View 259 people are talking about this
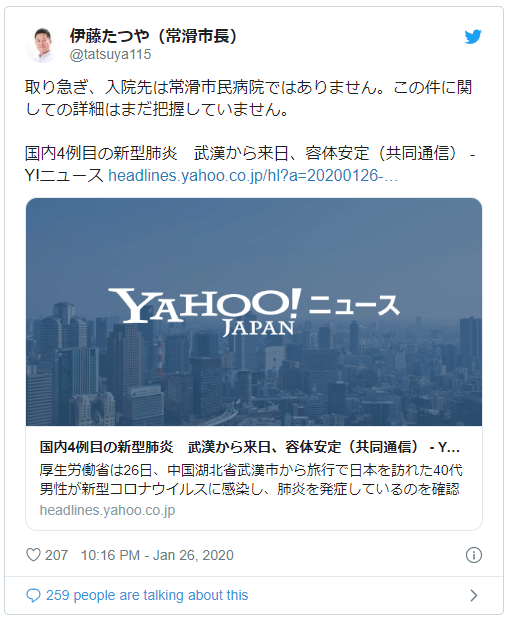This screenshot has height=623, width=507. (x=147, y=595)
